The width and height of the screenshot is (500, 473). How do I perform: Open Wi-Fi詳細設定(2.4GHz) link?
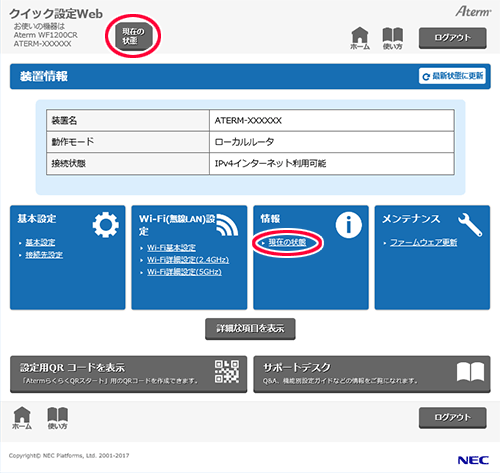click(x=188, y=260)
